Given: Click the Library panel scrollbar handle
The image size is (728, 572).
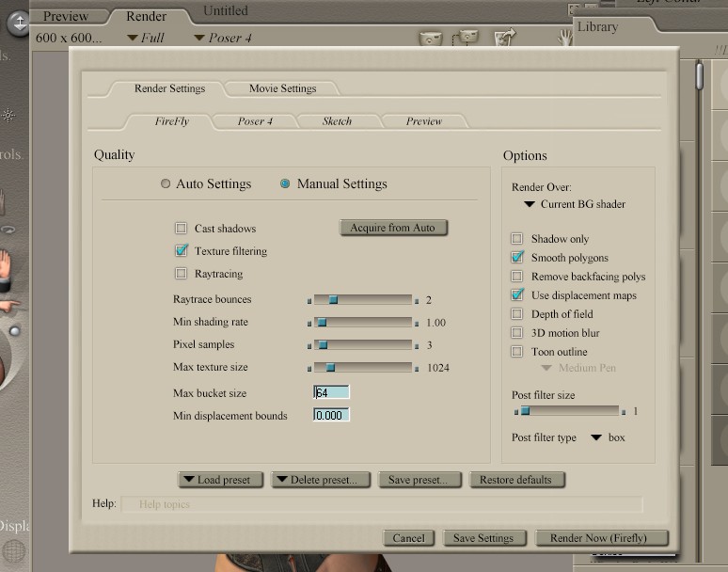Looking at the screenshot, I should [699, 75].
